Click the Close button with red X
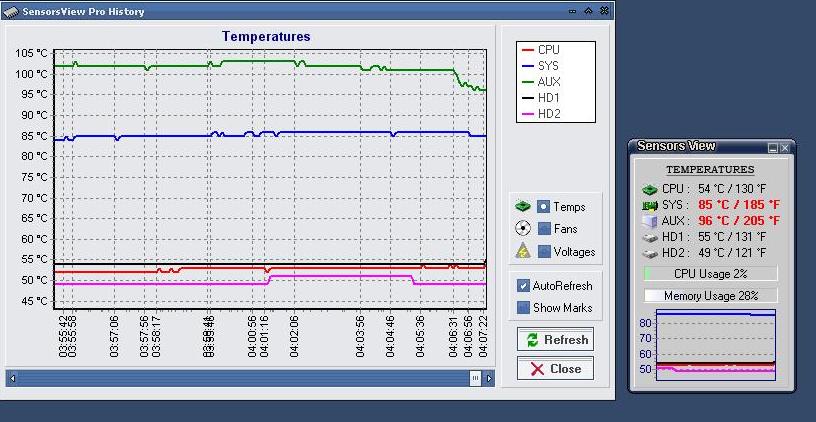Viewport: 816px width, 422px height. pos(555,368)
